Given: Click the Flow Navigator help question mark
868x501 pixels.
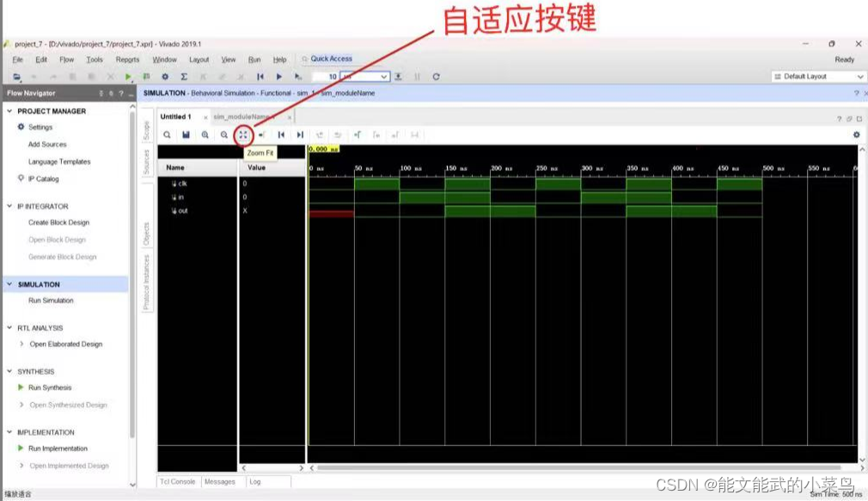Looking at the screenshot, I should click(x=121, y=94).
